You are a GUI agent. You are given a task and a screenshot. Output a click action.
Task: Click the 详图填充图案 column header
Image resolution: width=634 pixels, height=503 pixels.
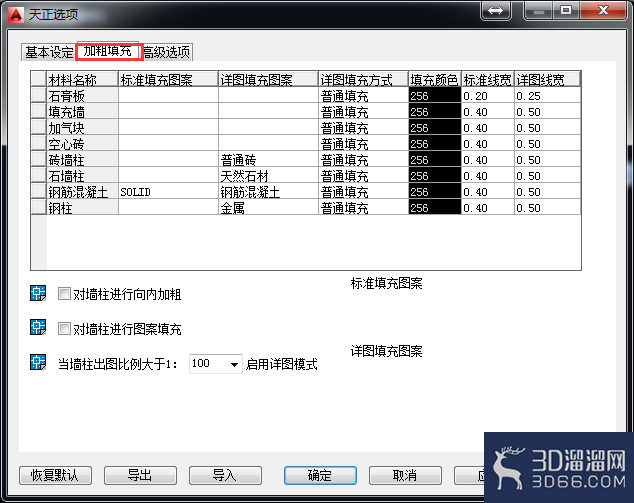pos(268,79)
